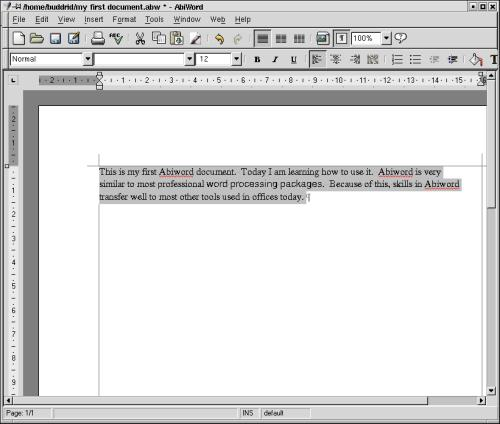The image size is (500, 424).
Task: Open the Web menu
Action: pos(217,19)
